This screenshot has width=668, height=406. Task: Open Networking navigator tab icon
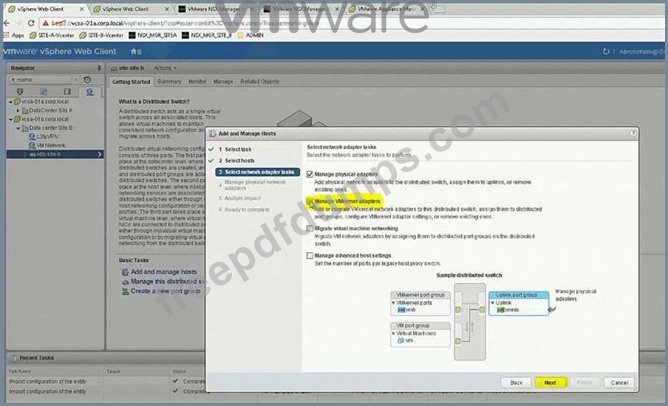click(90, 92)
